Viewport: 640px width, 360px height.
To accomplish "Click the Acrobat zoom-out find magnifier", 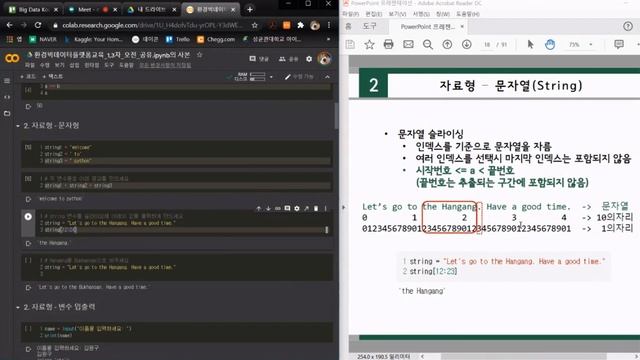I will pos(427,44).
